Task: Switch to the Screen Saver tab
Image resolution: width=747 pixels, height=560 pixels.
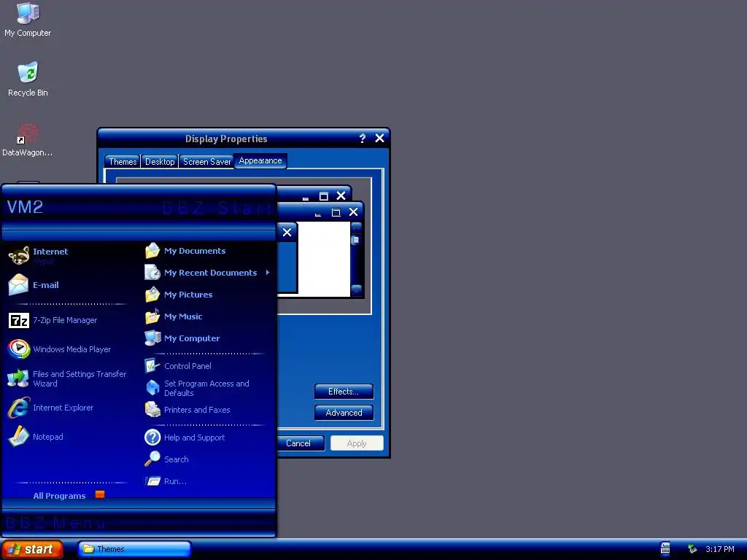Action: point(206,162)
